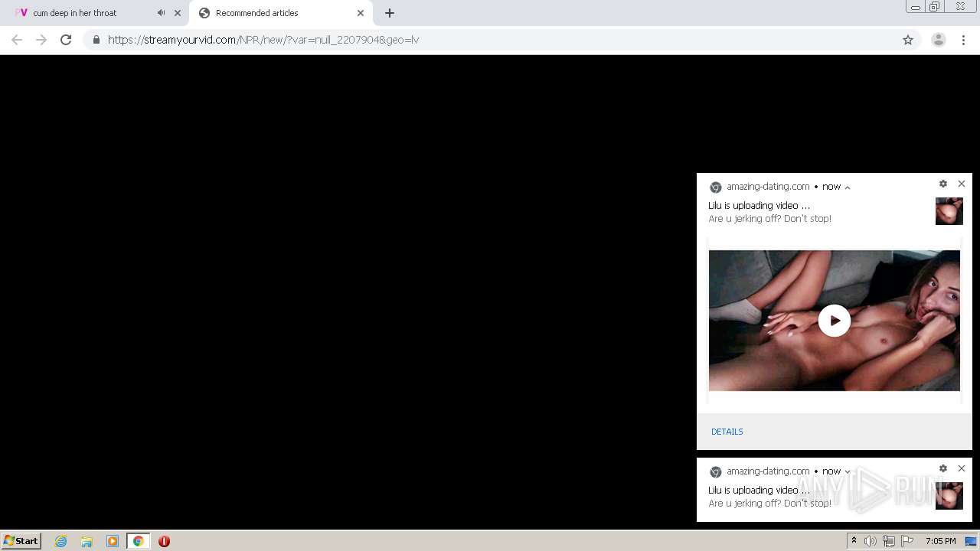Open settings gear of the top notification

click(x=943, y=184)
